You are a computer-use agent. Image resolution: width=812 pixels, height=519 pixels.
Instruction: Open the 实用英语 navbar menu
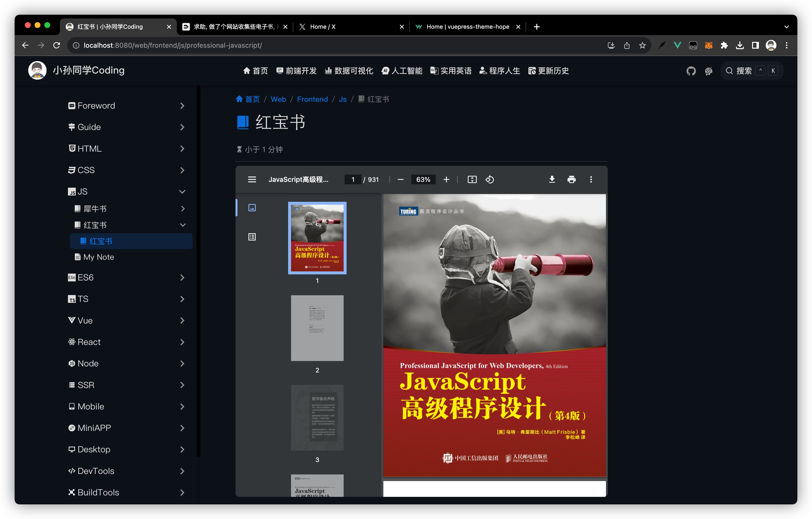tap(451, 71)
